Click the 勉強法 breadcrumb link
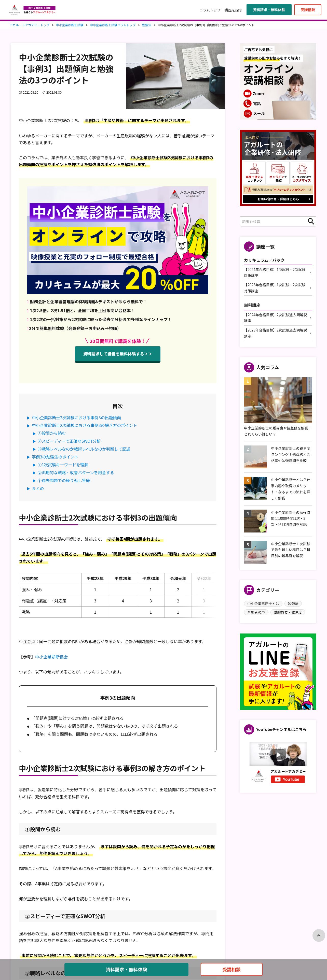Viewport: 327px width, 980px height. coord(146,25)
